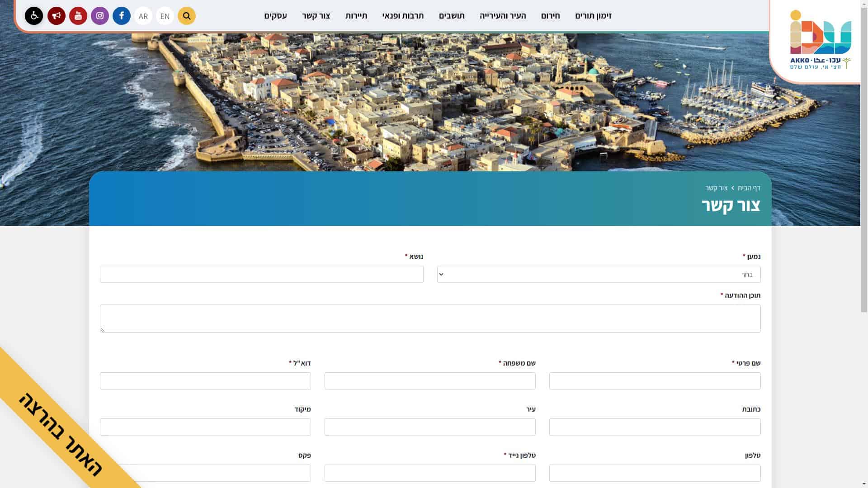868x488 pixels.
Task: Focus the דוא"ל email field
Action: (205, 381)
